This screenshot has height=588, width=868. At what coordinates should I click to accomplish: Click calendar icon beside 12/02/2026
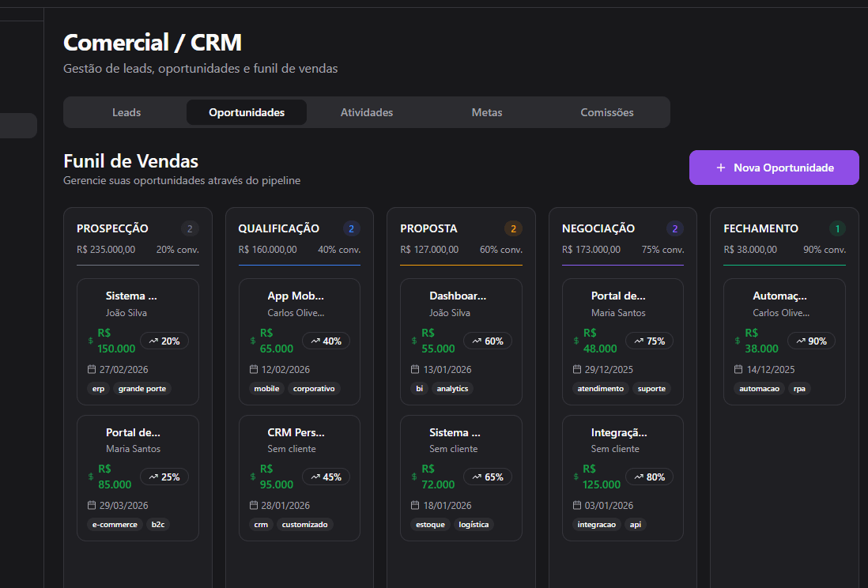coord(254,369)
